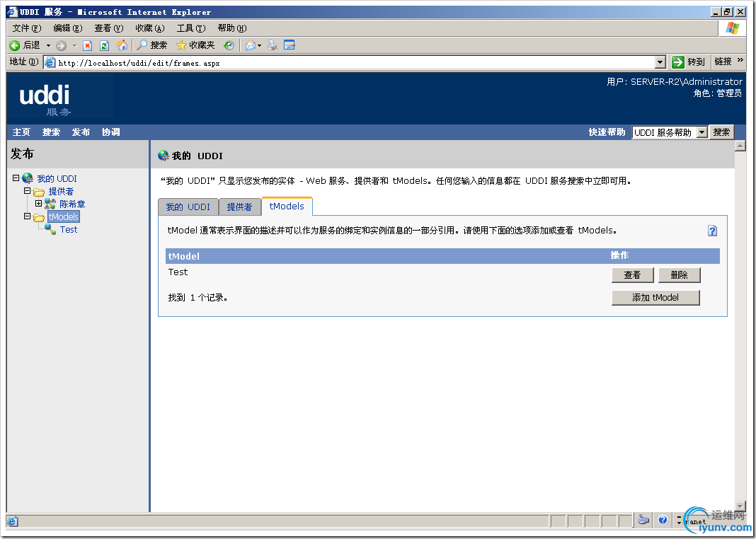Open the Back button dropdown arrow

click(48, 46)
